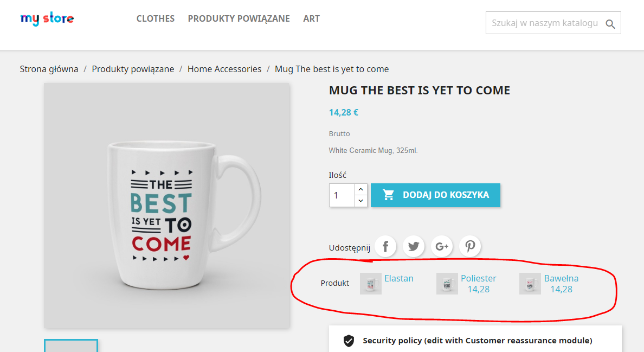
Task: Click the My Store logo
Action: (x=47, y=18)
